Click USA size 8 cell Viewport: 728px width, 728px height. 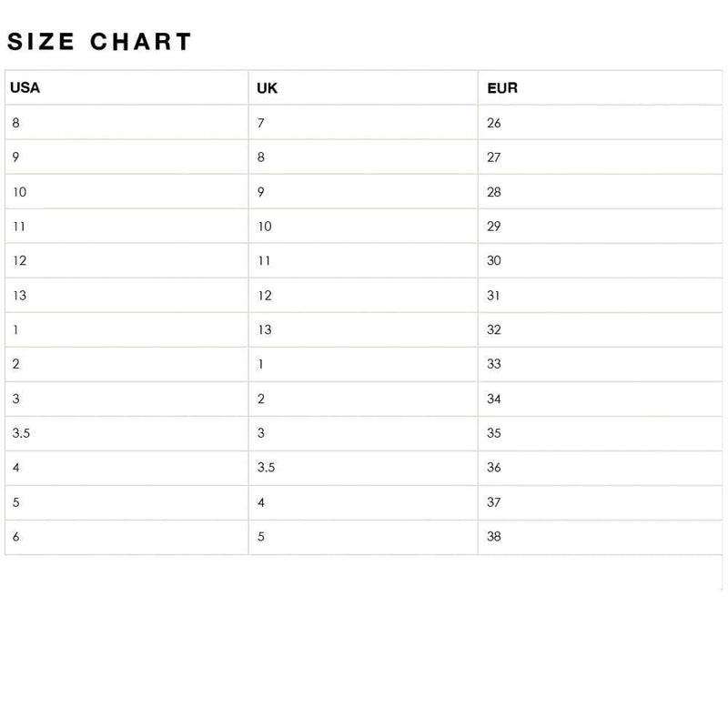(16, 123)
